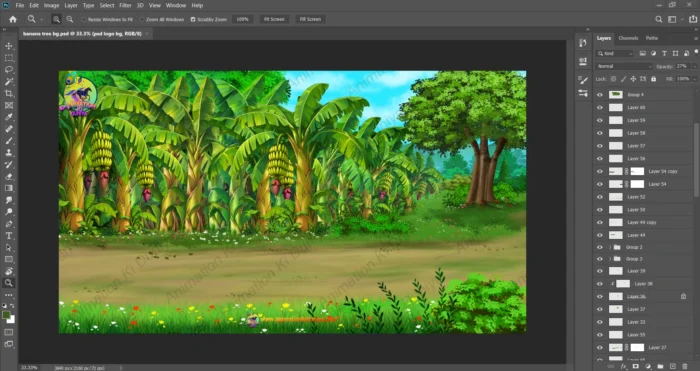
Task: Click the Fill Screen button
Action: pyautogui.click(x=310, y=20)
